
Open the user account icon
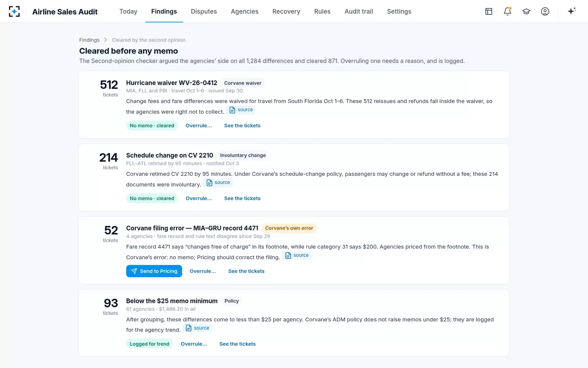click(x=545, y=11)
